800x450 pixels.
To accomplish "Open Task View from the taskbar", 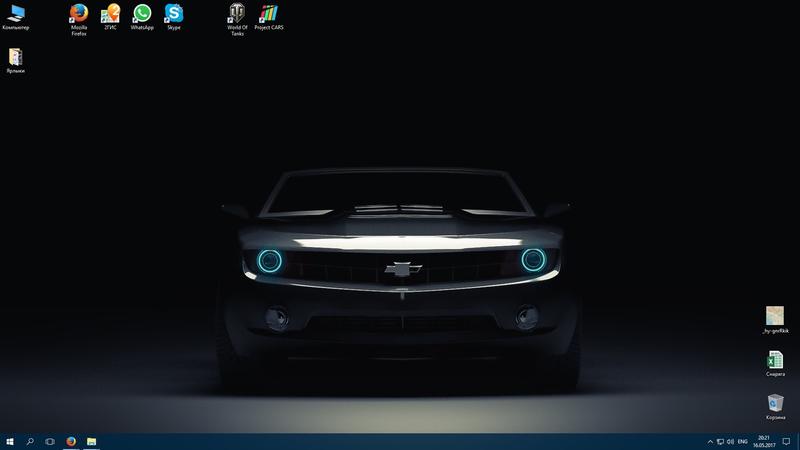I will pyautogui.click(x=50, y=441).
